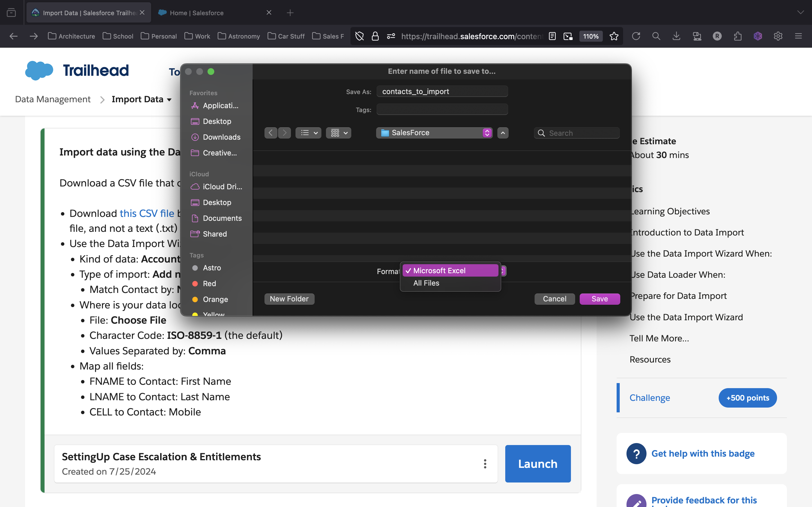
Task: Click the three-dot menu beside playground
Action: point(485,464)
